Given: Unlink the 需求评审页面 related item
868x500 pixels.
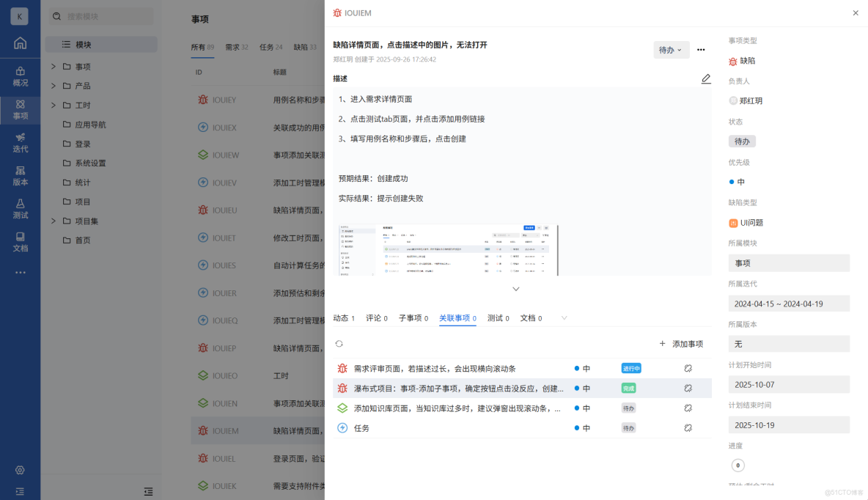Looking at the screenshot, I should 688,369.
